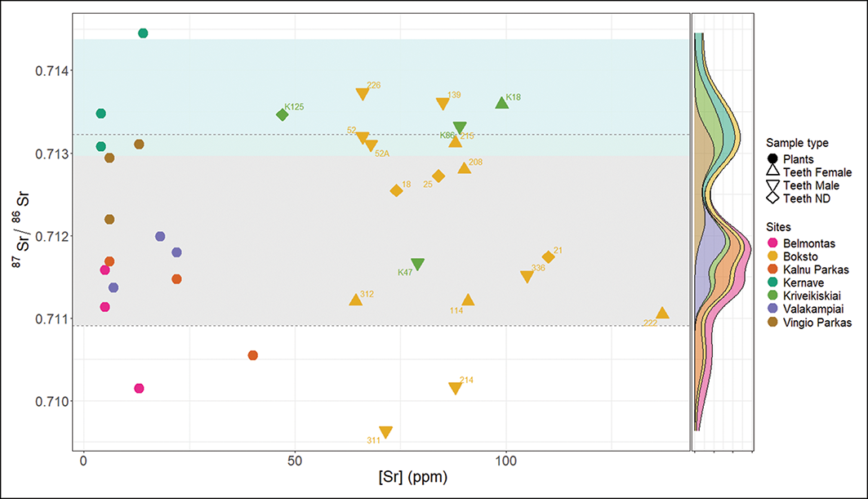Select the triangle point labeled 222
The image size is (868, 499).
[662, 313]
